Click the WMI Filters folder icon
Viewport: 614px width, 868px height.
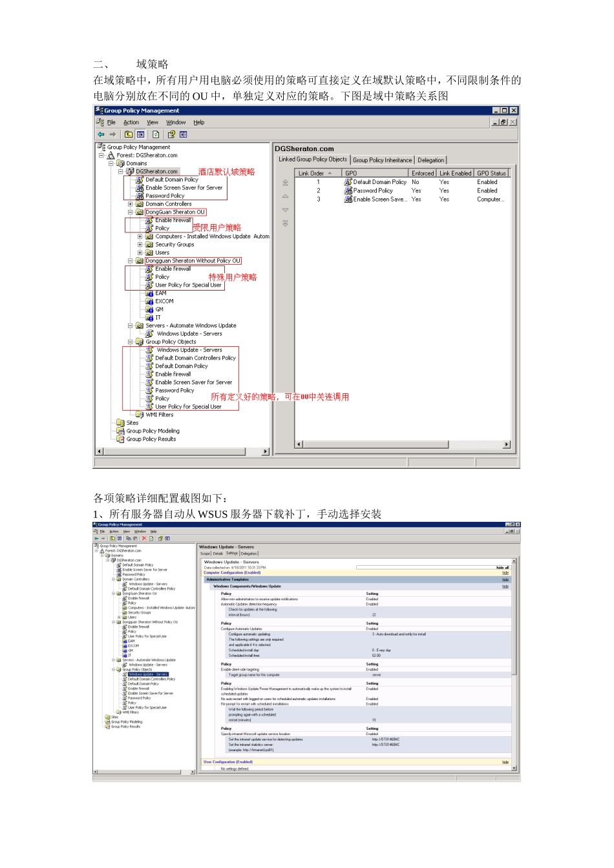tap(140, 415)
